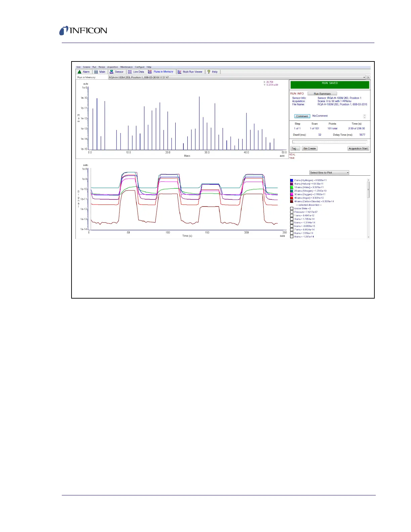Viewport: 411px width, 532px height.
Task: Click the bins list scrollbar down arrow
Action: coord(368,237)
